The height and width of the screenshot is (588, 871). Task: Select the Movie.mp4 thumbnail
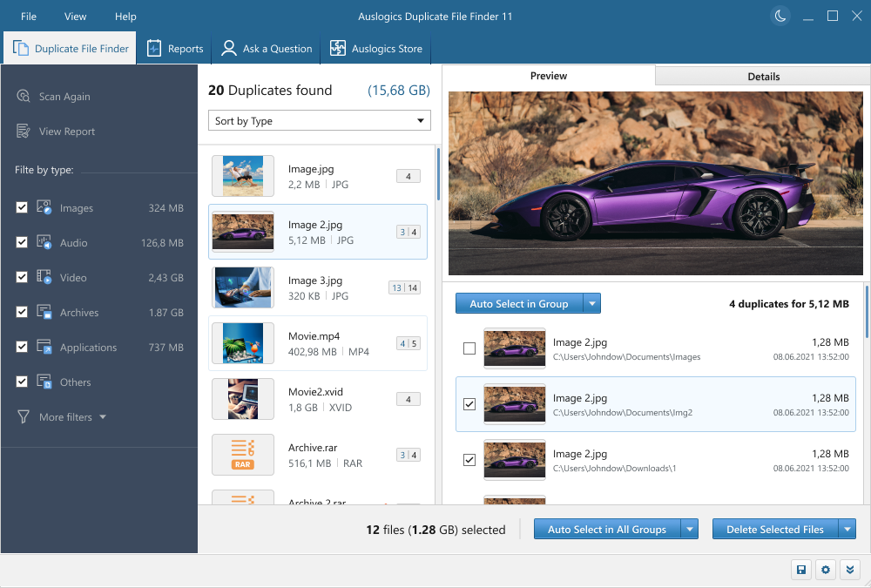coord(243,343)
